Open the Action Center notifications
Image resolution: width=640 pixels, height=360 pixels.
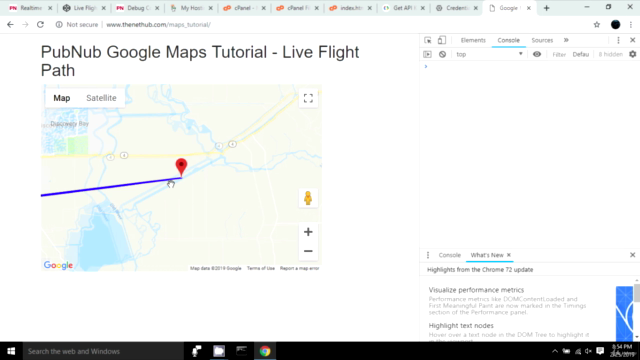coord(600,351)
